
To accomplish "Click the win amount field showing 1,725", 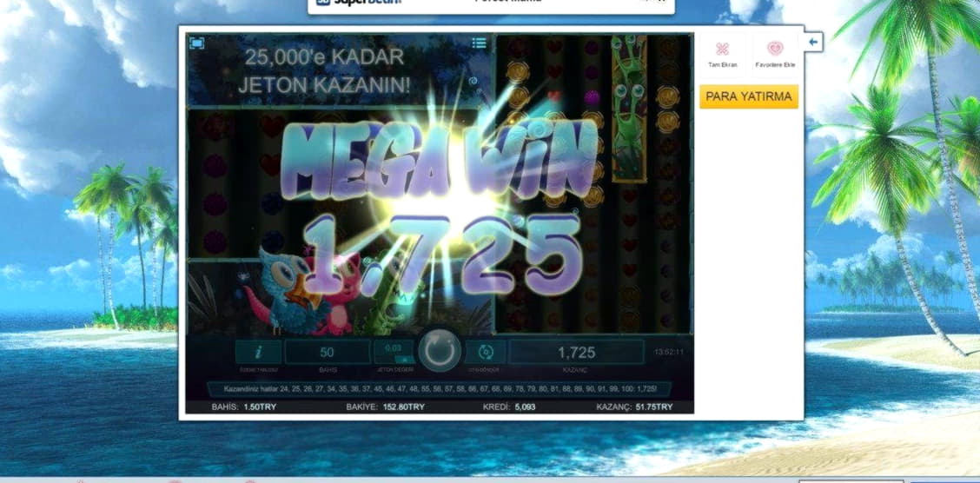I will (x=576, y=353).
